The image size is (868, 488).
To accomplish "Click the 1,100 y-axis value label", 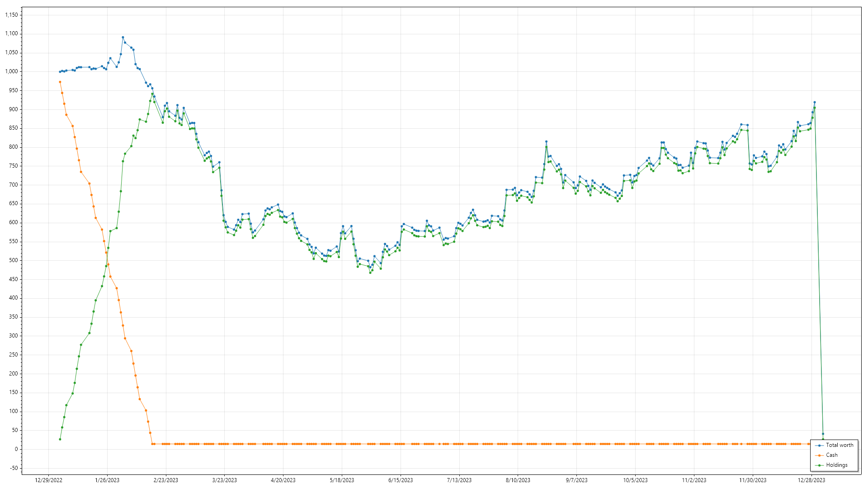I will click(x=12, y=33).
